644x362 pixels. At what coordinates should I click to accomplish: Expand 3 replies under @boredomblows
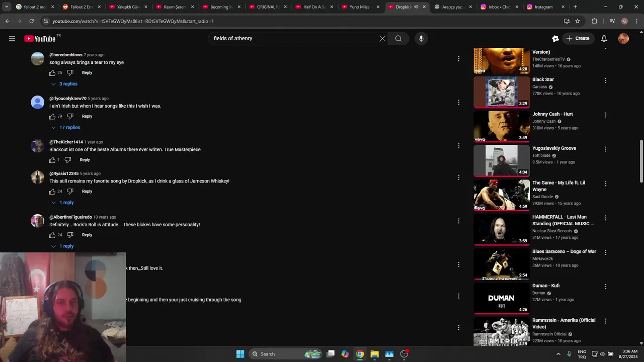click(x=64, y=84)
